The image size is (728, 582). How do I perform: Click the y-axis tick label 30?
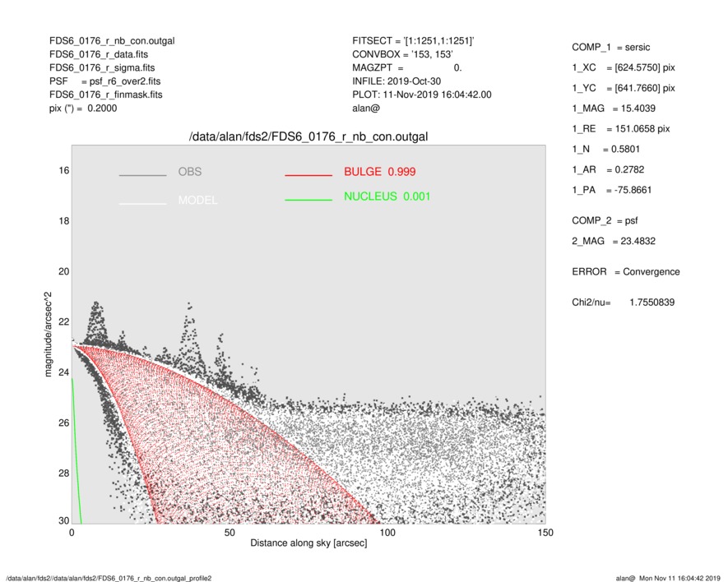(x=63, y=520)
